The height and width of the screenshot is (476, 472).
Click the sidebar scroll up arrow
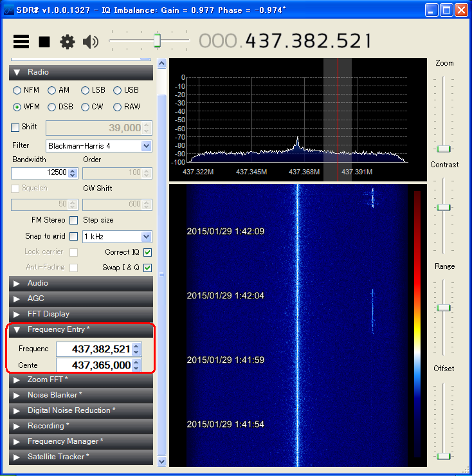pyautogui.click(x=162, y=64)
